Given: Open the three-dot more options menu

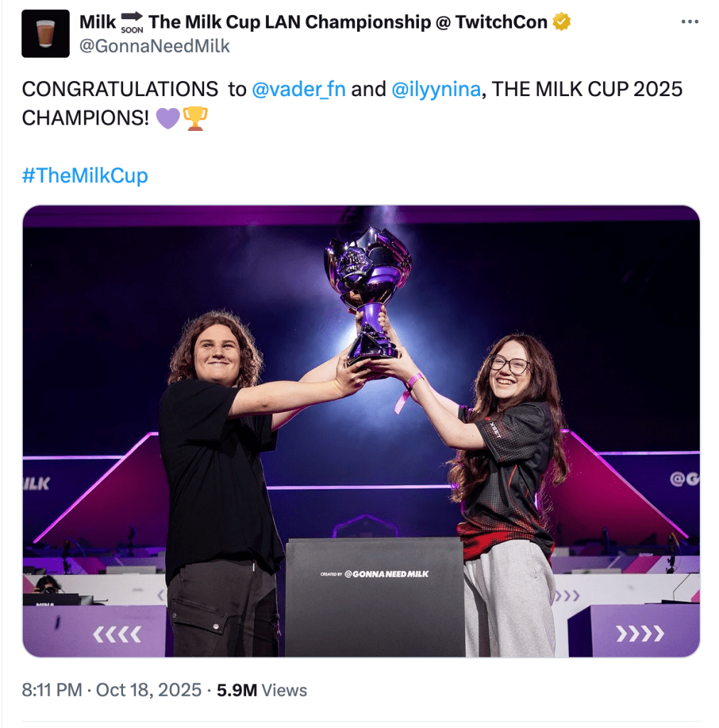Looking at the screenshot, I should pyautogui.click(x=690, y=22).
